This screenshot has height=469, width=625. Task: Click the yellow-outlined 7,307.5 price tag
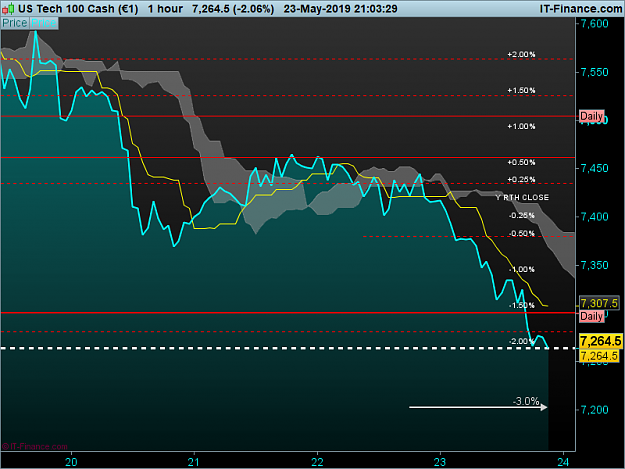[x=599, y=303]
